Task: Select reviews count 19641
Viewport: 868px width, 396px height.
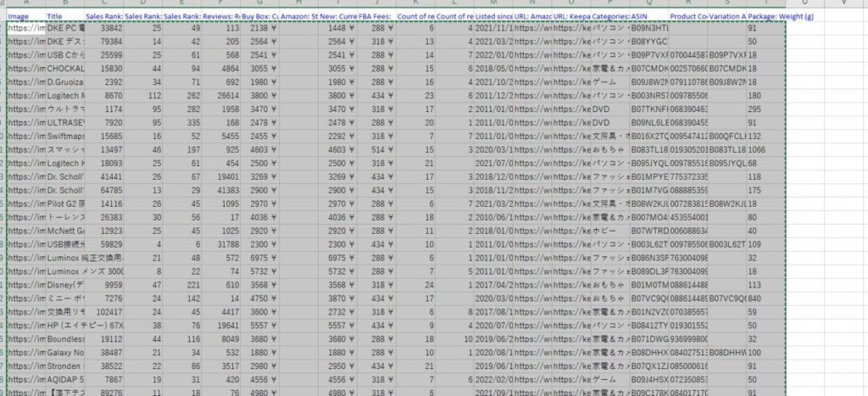Action: [x=220, y=325]
